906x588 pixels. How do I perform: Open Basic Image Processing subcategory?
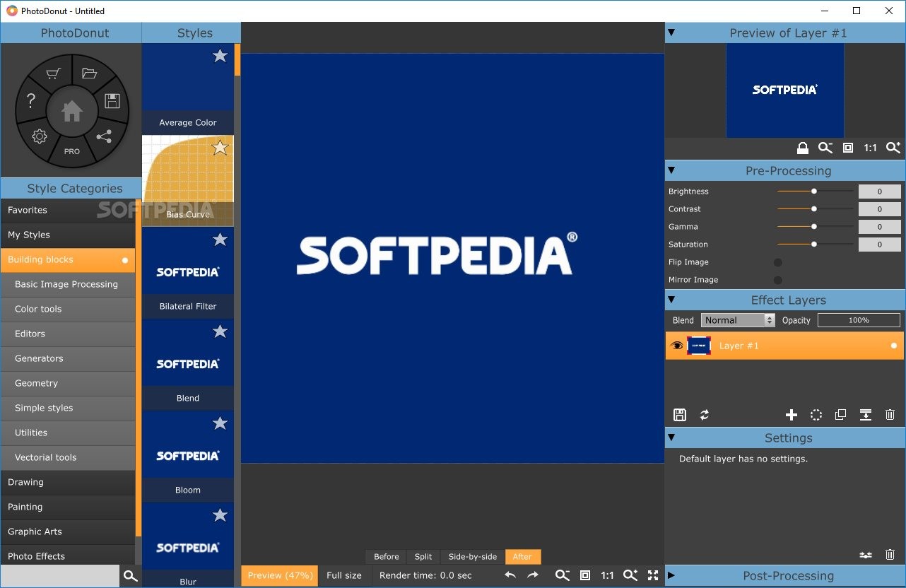point(68,284)
